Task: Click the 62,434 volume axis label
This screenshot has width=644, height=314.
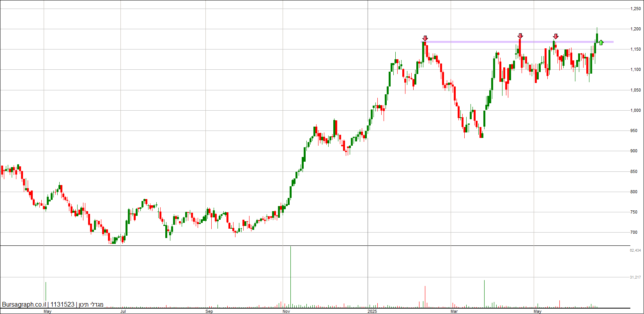Action: click(635, 250)
